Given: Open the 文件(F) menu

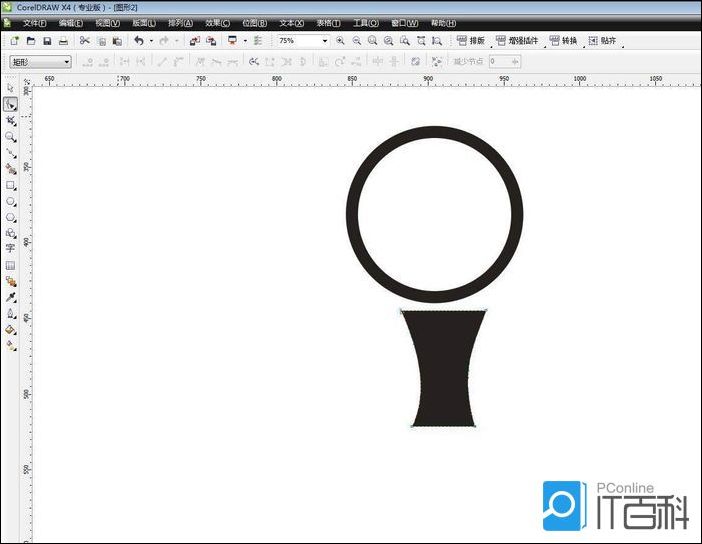Looking at the screenshot, I should (35, 23).
